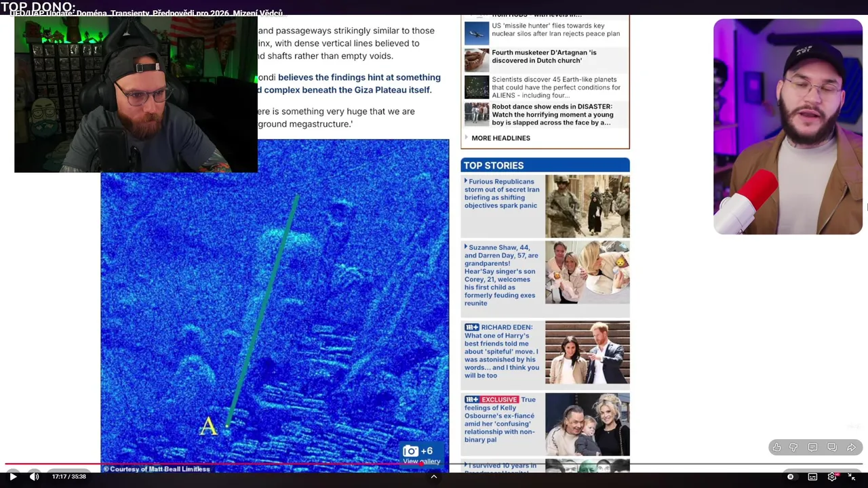Screen dimensions: 868x488
Task: Click the right-side host webcam overlay
Action: tap(788, 127)
